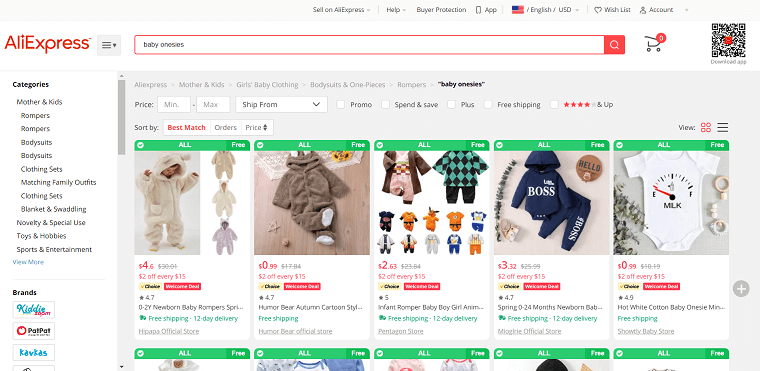Image resolution: width=760 pixels, height=371 pixels.
Task: Tick the Plus checkbox
Action: (x=452, y=104)
